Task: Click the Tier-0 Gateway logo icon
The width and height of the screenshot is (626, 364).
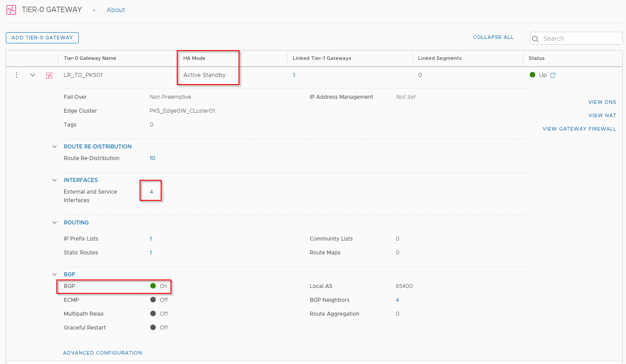Action: (11, 10)
